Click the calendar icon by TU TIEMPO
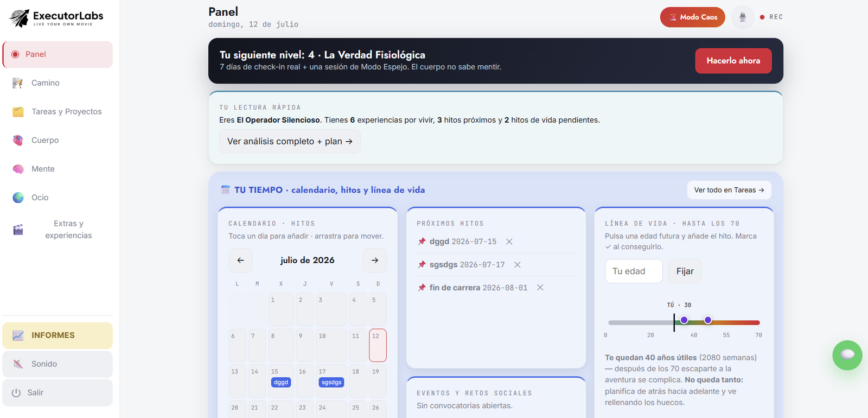This screenshot has width=868, height=418. tap(226, 190)
